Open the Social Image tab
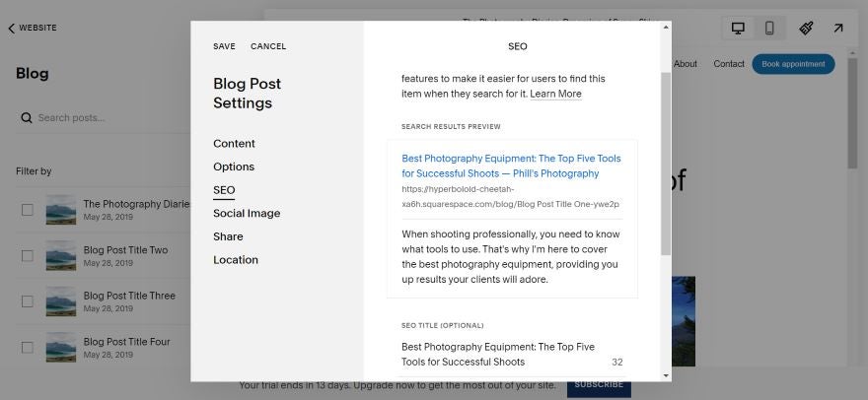This screenshot has width=868, height=400. [247, 213]
